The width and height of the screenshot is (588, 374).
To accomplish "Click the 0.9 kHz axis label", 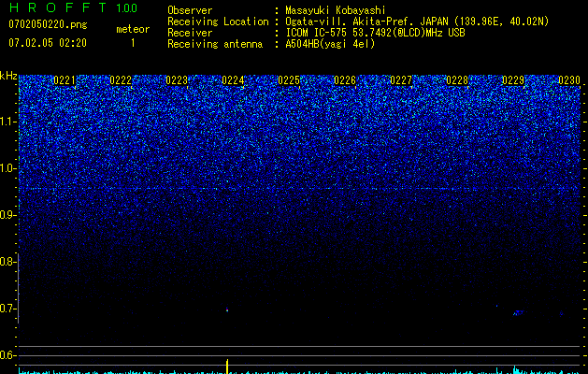I will tap(8, 215).
